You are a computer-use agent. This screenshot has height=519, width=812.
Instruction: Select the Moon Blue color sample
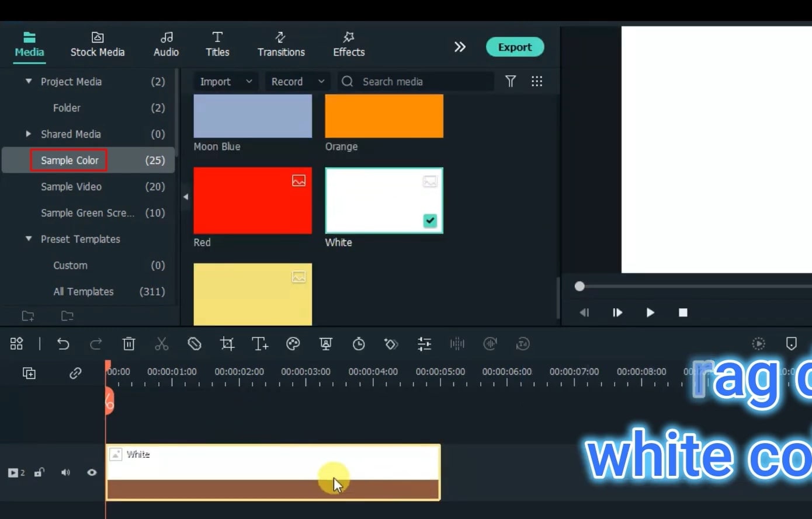pos(252,116)
